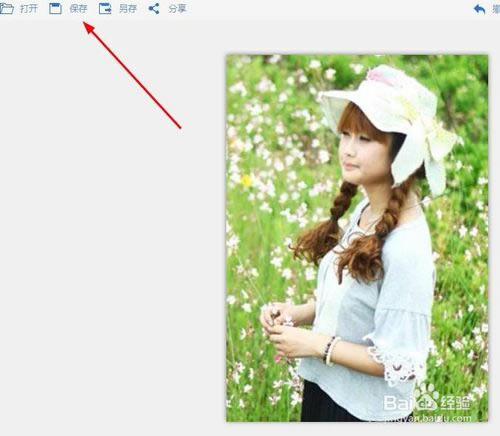Select the 分享 text label
The image size is (500, 436).
(177, 9)
